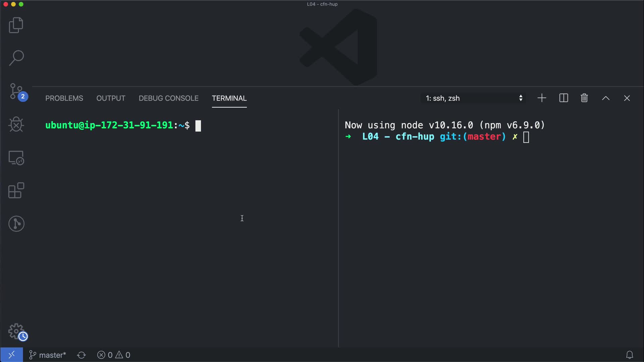
Task: Click the remote window indicator in status bar
Action: point(11,355)
